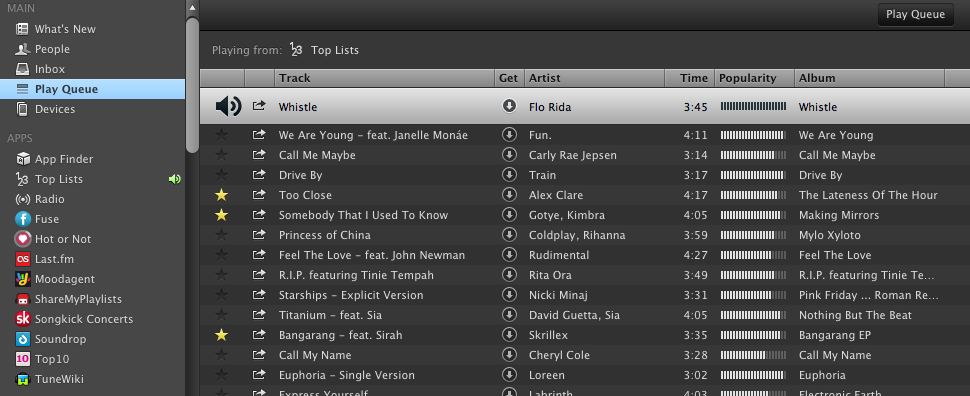This screenshot has width=970, height=396.
Task: Click the Top Lists app icon
Action: [22, 179]
